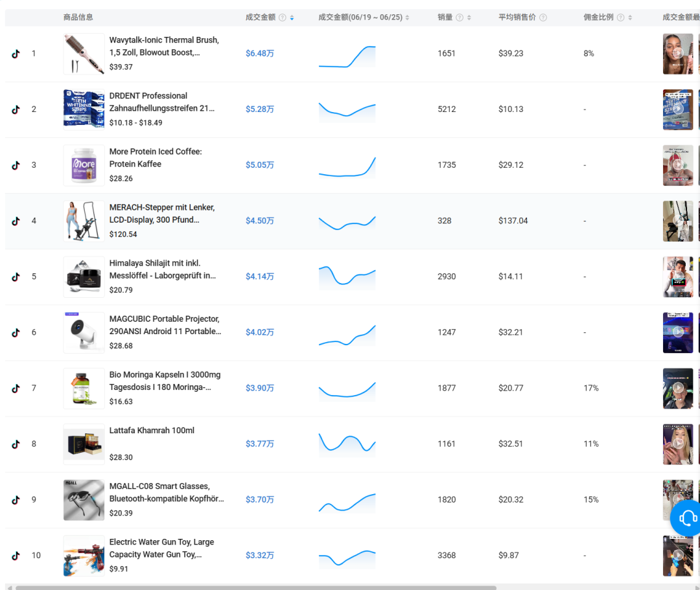Click Himalaya Shilajit jar image
The image size is (700, 590).
84,277
